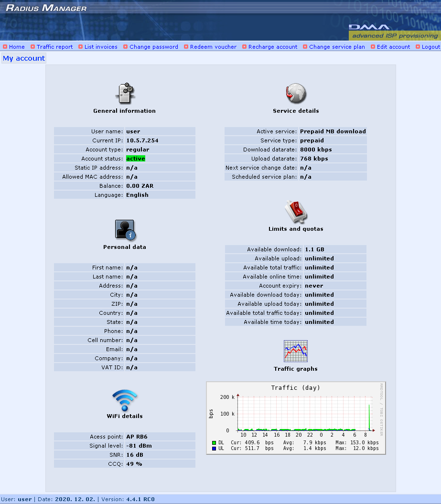Click Account expiry never value
The height and width of the screenshot is (504, 441).
tap(314, 286)
